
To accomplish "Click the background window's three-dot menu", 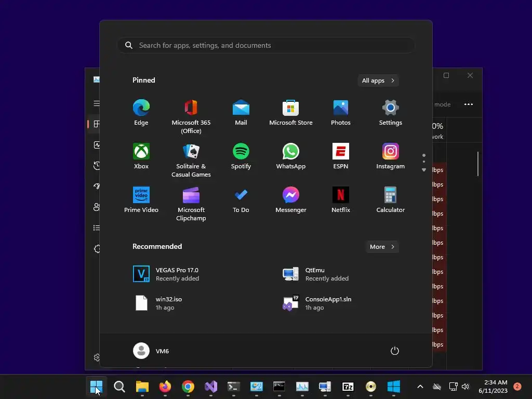I will [x=469, y=104].
